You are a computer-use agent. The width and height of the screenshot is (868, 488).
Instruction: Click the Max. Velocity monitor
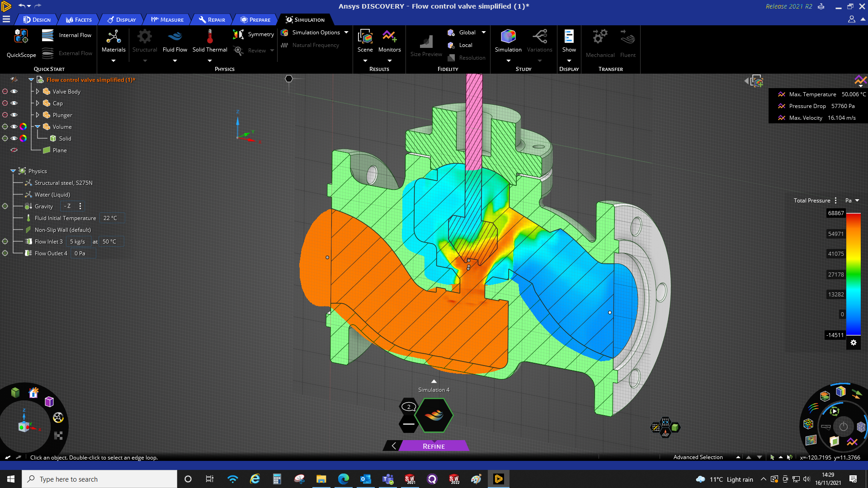pyautogui.click(x=816, y=117)
